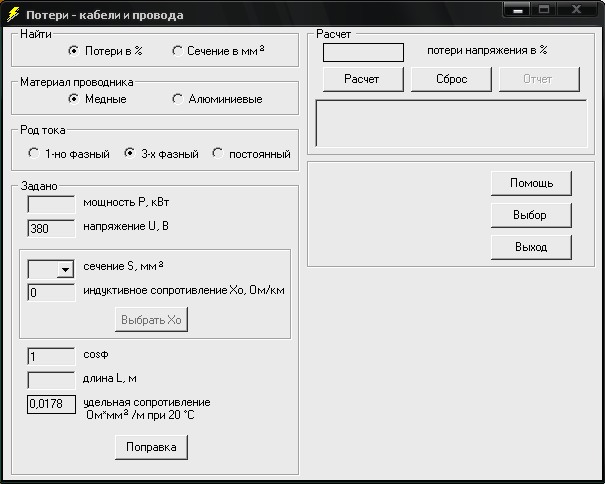Select the "Потери в %" radio option
The height and width of the screenshot is (484, 605).
coord(74,50)
